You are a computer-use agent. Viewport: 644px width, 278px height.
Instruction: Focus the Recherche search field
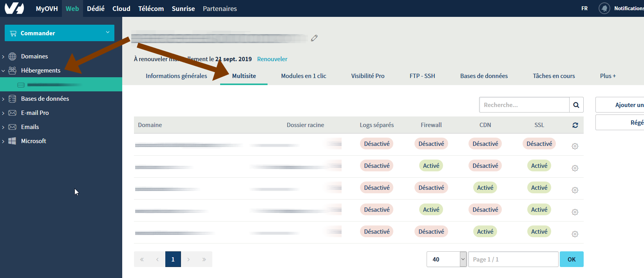[524, 105]
